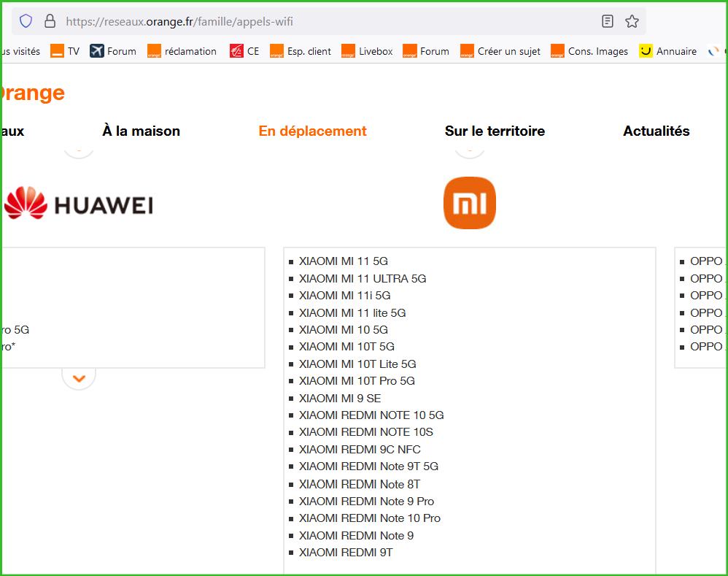Viewport: 728px width, 576px height.
Task: Select the À la maison menu
Action: coord(141,131)
